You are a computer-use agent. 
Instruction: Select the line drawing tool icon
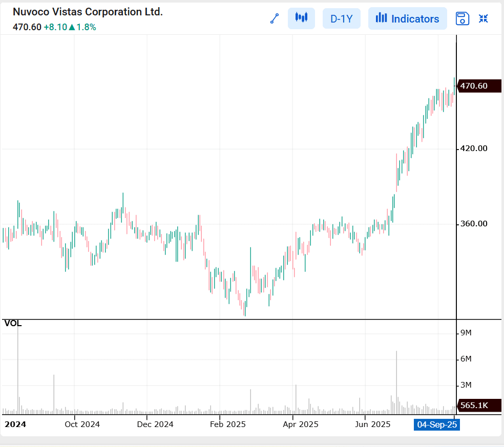click(275, 18)
